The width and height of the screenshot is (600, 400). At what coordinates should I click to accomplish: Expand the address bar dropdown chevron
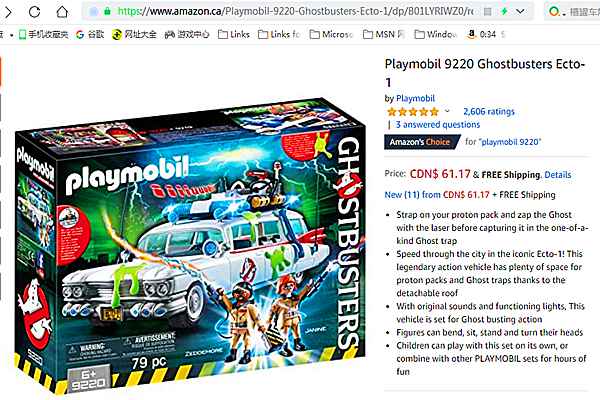[x=520, y=11]
